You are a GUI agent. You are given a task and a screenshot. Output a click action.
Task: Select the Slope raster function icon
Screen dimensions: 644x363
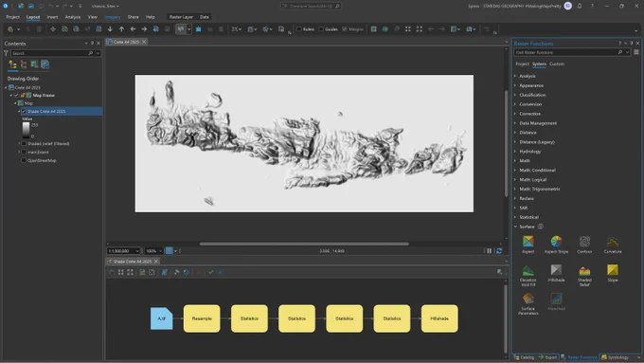(x=613, y=270)
